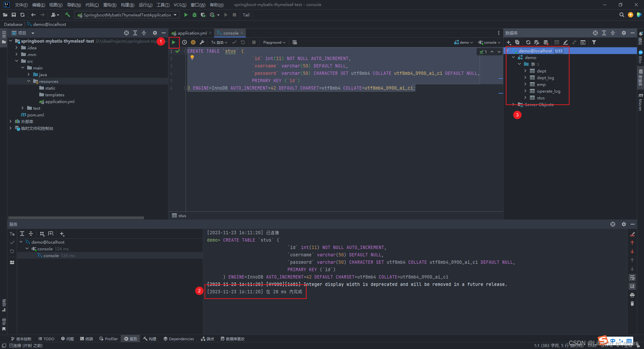The width and height of the screenshot is (644, 349).
Task: Open run configuration SpringbootMybatisThymeleafTestApplication dropdown
Action: coord(127,15)
